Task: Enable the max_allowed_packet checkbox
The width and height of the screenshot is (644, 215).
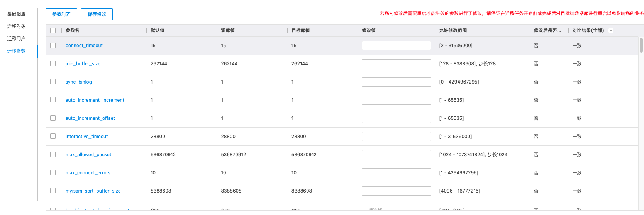Action: [x=53, y=154]
